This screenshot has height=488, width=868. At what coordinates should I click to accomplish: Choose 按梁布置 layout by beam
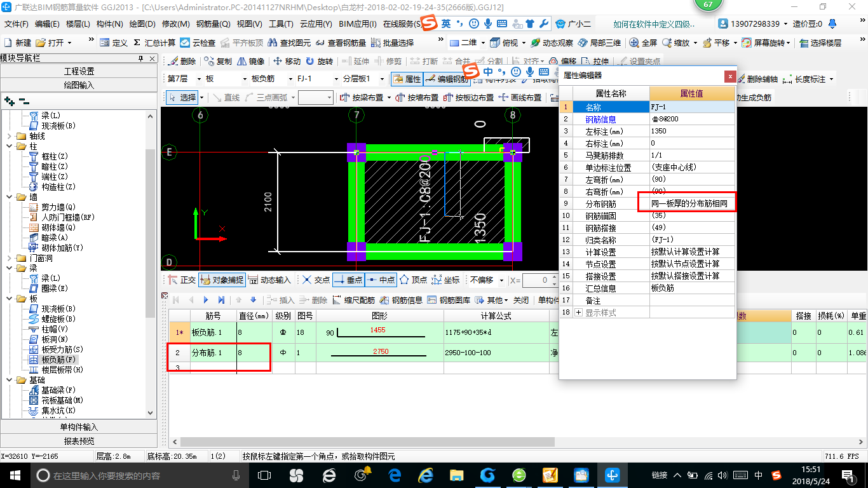pyautogui.click(x=362, y=97)
